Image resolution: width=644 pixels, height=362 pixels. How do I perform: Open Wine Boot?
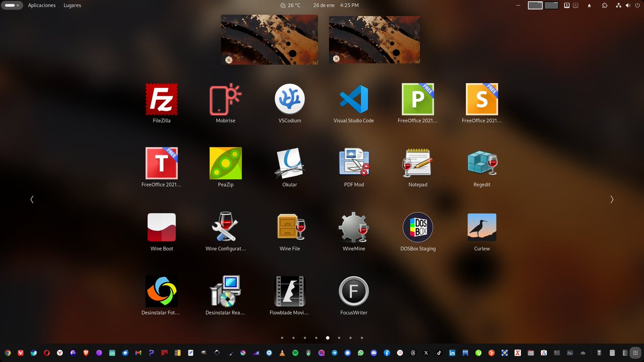162,232
